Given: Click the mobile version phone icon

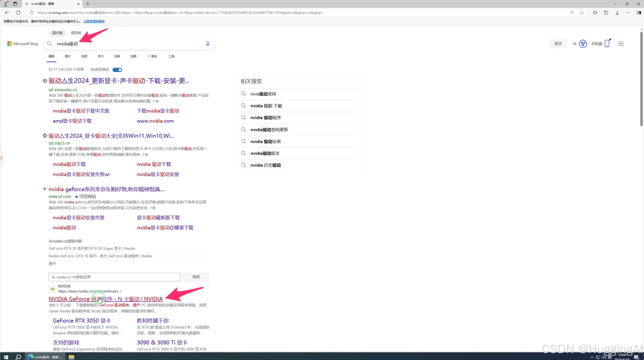Looking at the screenshot, I should (607, 44).
